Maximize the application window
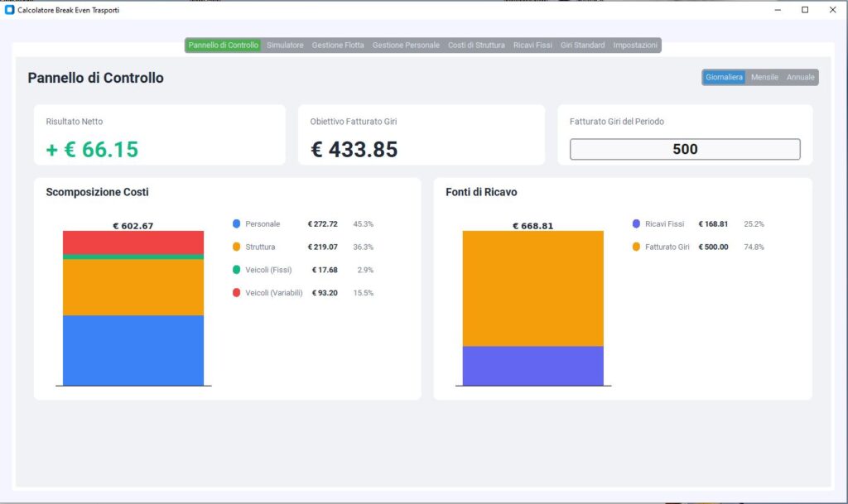Viewport: 848px width, 504px height. pyautogui.click(x=805, y=10)
